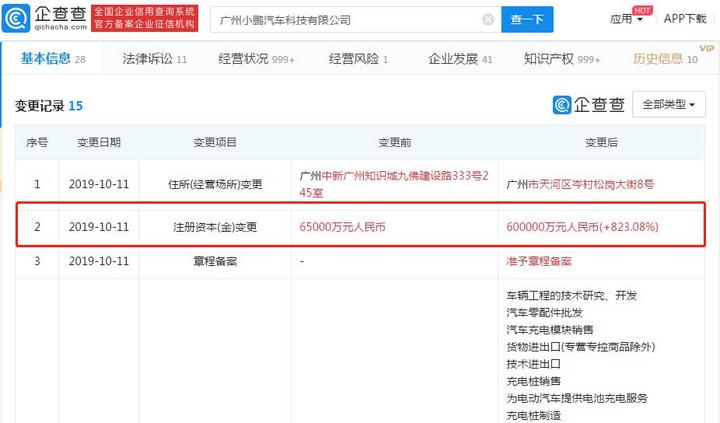
Task: Click the 变更项目 column header
Action: coord(215,142)
